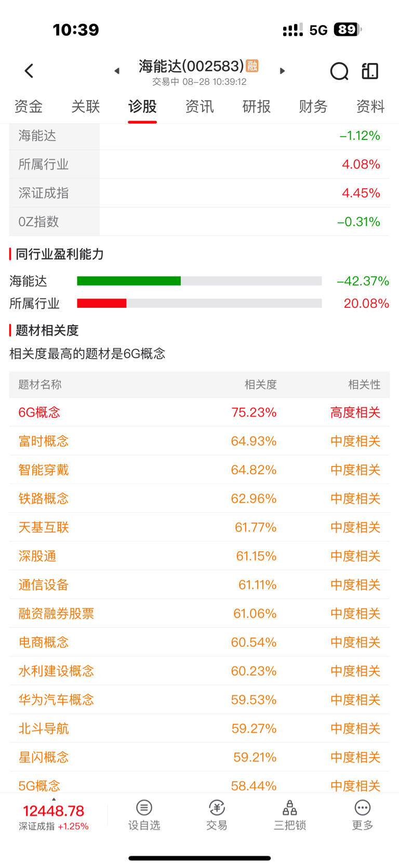Tap the 深证成指 12448.78 index quote
399x868 pixels.
[x=54, y=817]
